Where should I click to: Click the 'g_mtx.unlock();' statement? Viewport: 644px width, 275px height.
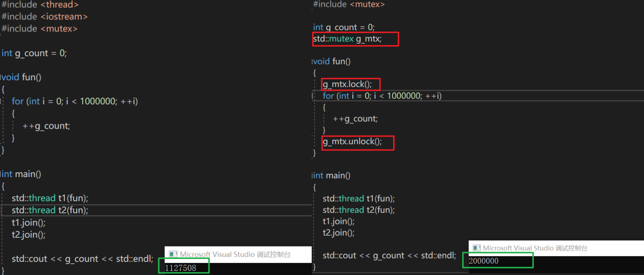tap(352, 141)
